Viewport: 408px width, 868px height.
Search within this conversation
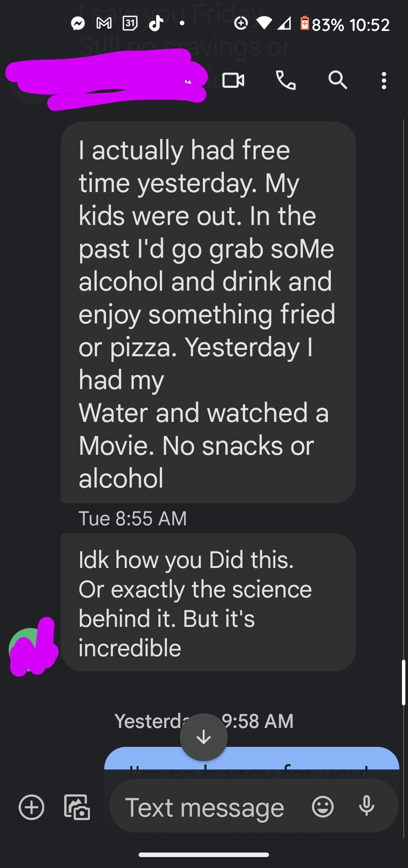pos(337,80)
